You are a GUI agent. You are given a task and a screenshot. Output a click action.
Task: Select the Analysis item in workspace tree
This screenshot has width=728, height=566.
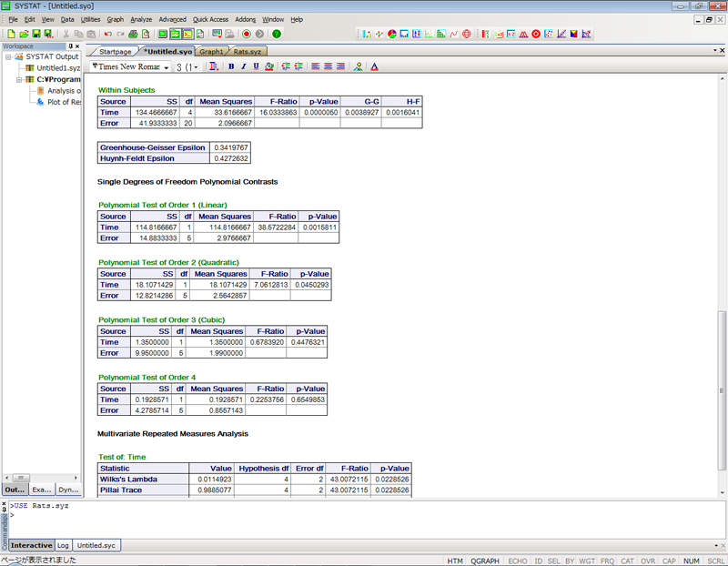coord(64,90)
